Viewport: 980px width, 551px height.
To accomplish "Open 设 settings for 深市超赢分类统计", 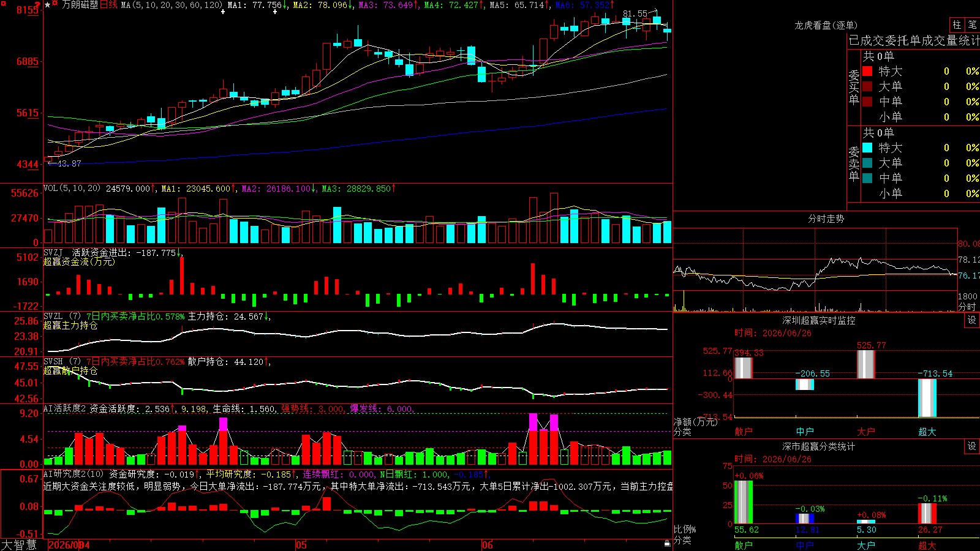I will tap(972, 446).
